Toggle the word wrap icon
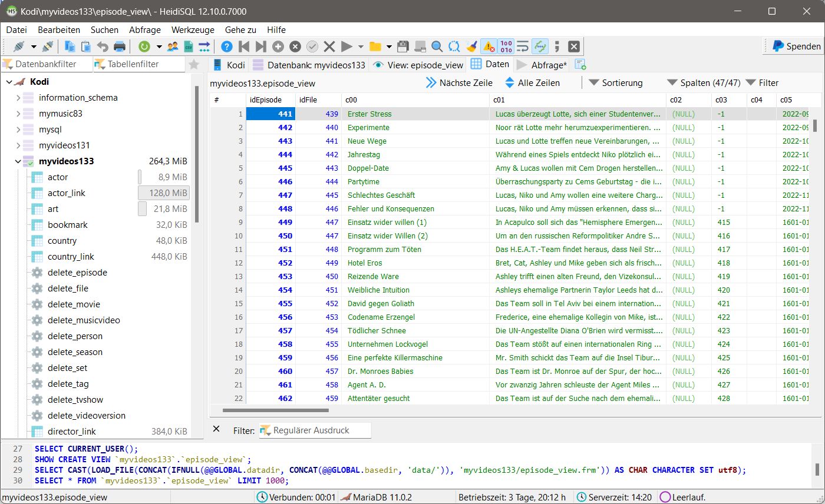The height and width of the screenshot is (504, 825). tap(523, 47)
